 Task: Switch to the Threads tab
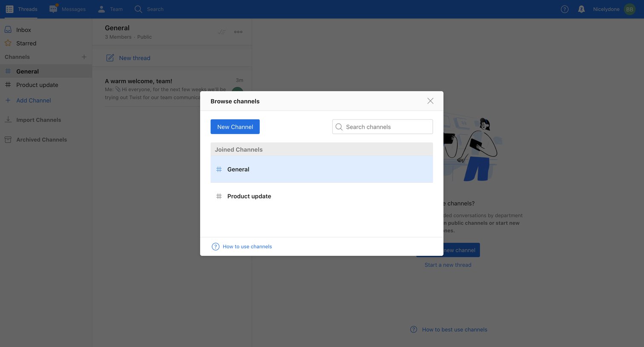tap(21, 9)
